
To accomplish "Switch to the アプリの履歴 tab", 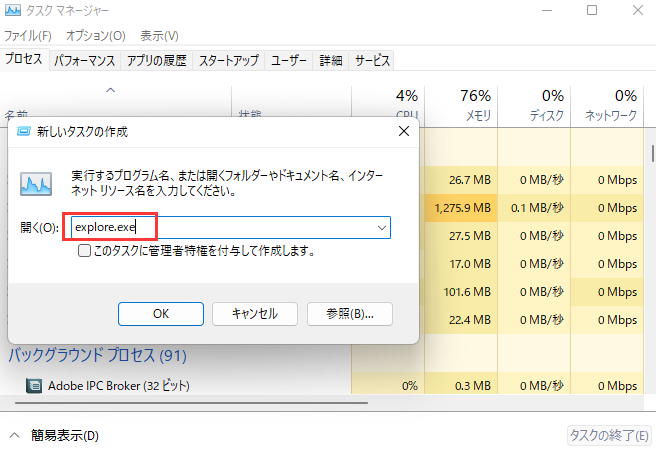I will [x=156, y=60].
